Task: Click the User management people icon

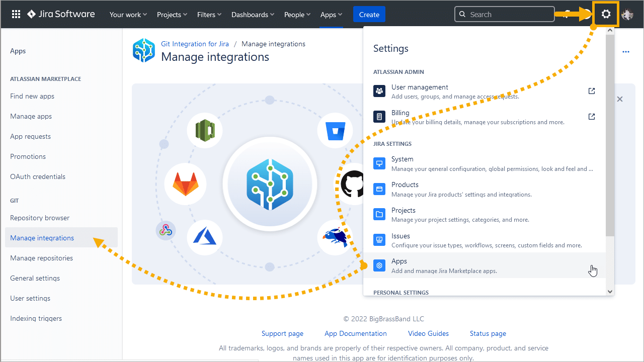Action: point(379,92)
